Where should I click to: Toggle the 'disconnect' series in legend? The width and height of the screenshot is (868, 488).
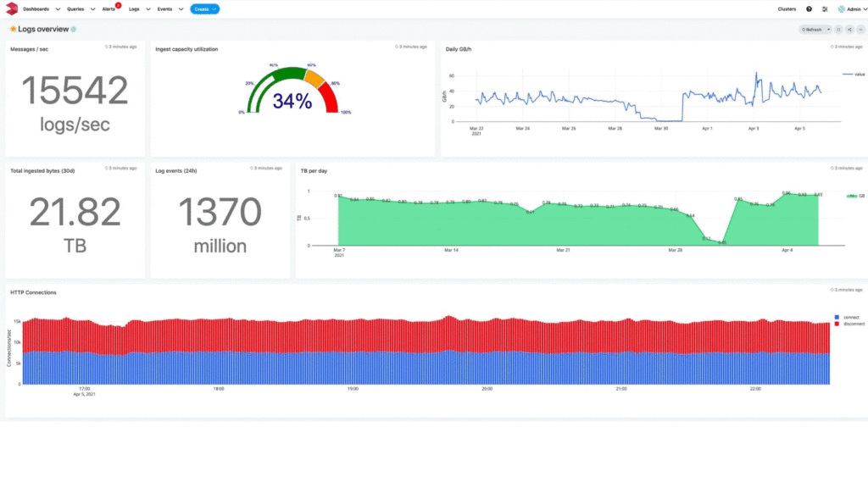pos(850,324)
